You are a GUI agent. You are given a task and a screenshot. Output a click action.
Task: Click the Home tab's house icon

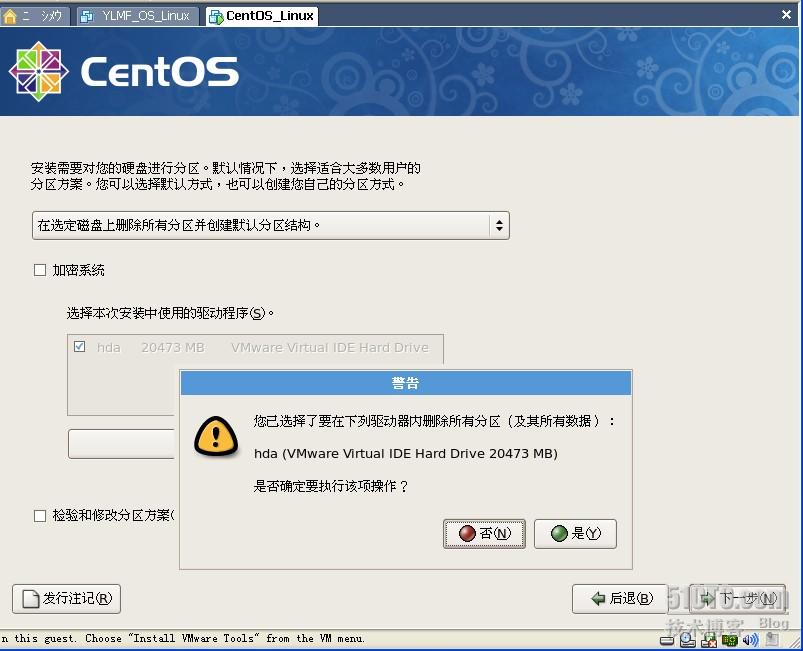coord(10,17)
